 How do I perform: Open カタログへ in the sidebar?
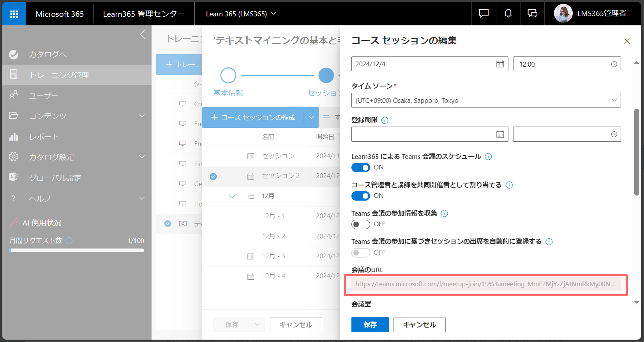77,55
